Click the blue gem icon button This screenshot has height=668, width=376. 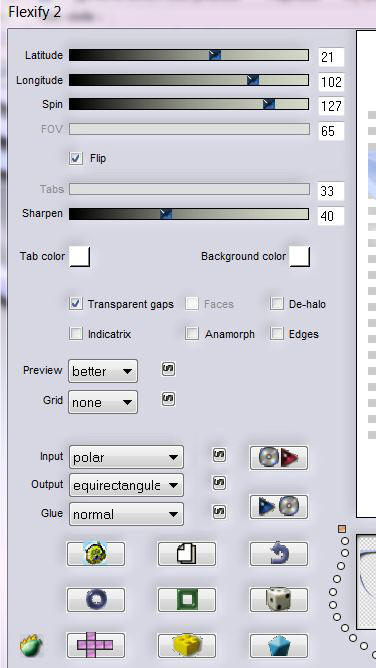point(279,645)
